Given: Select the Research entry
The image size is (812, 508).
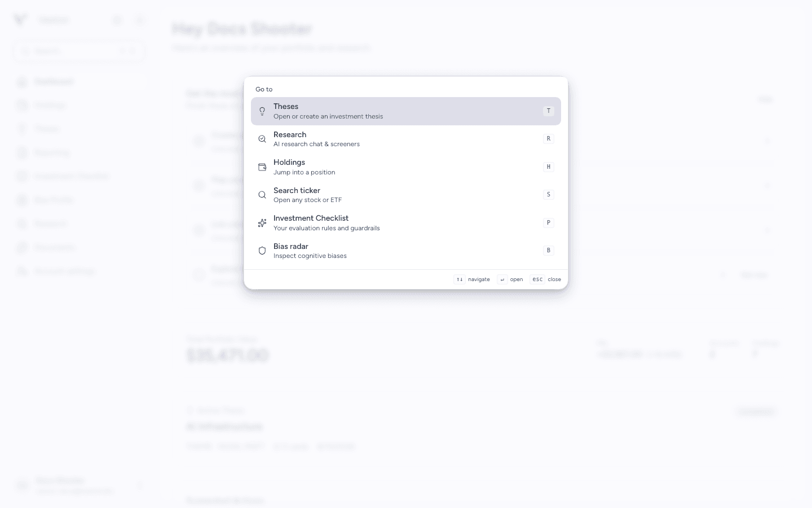Looking at the screenshot, I should pyautogui.click(x=406, y=139).
